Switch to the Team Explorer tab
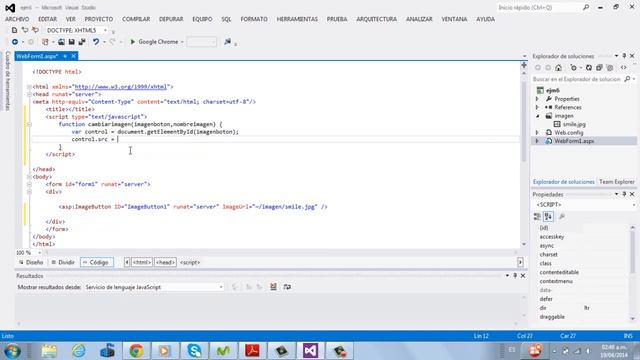Image resolution: width=640 pixels, height=360 pixels. point(617,182)
